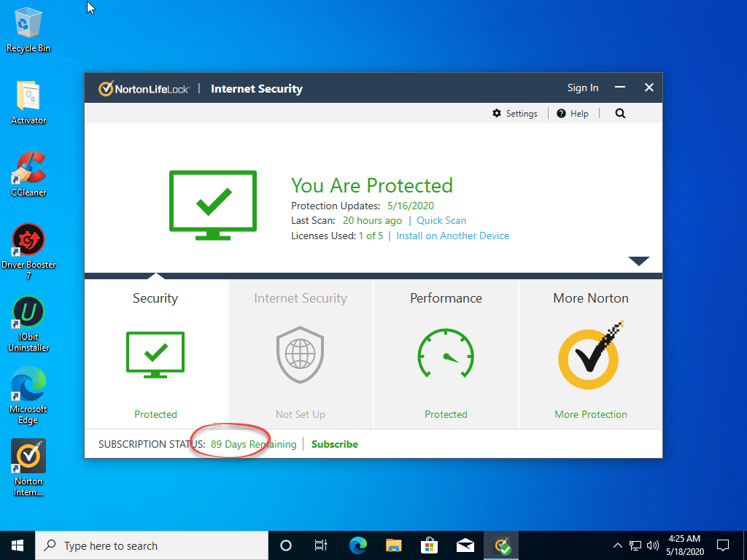This screenshot has width=747, height=560.
Task: Click the 1 of 5 licenses text
Action: [371, 236]
